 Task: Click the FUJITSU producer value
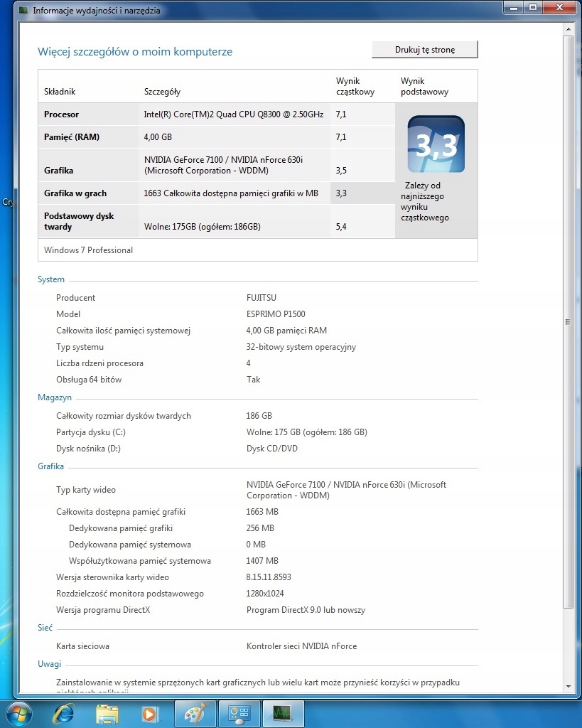262,298
